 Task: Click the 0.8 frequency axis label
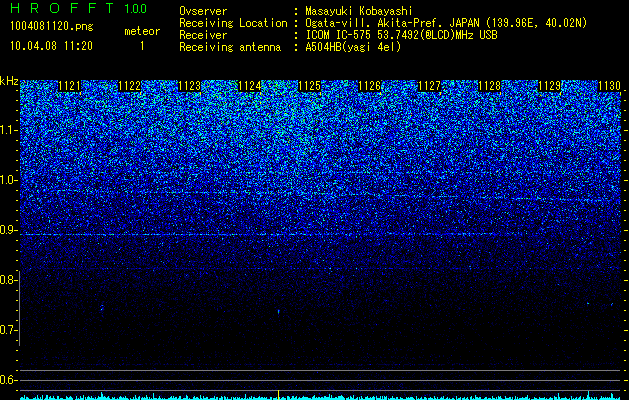pos(9,280)
